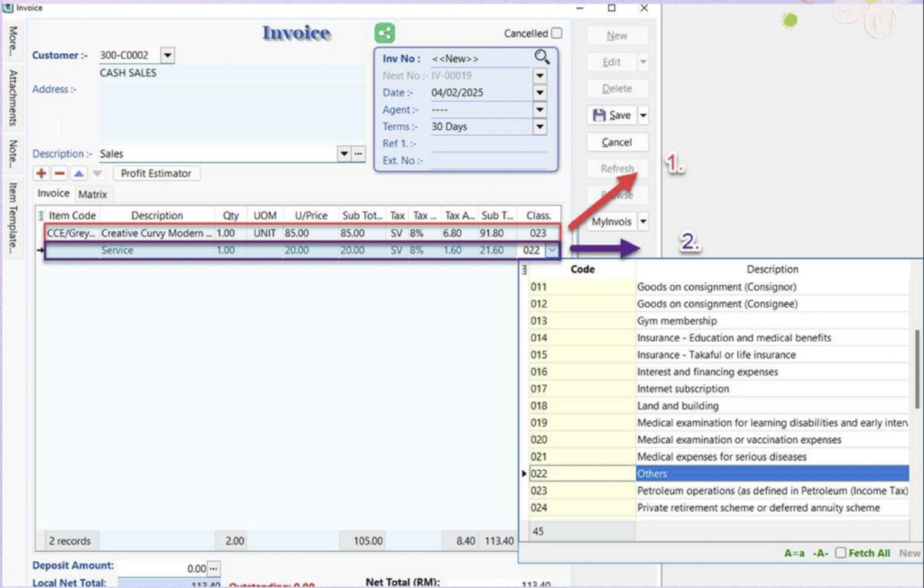Click the New button

click(617, 35)
